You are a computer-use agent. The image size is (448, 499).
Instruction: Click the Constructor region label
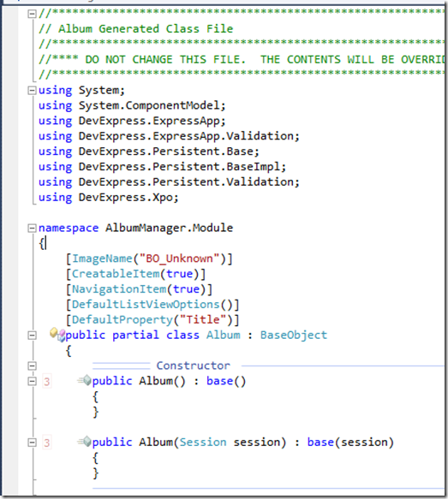pos(193,365)
